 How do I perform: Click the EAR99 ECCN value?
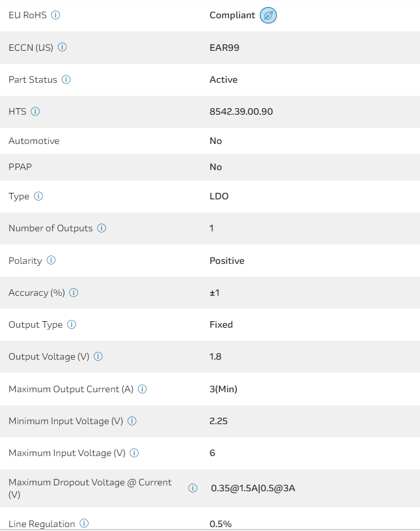[225, 48]
